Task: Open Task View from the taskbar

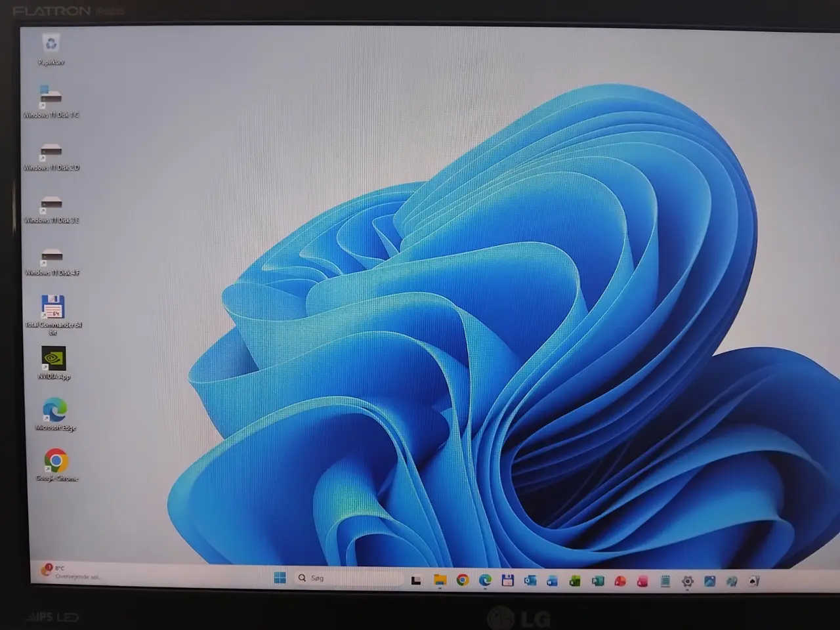Action: pos(416,580)
